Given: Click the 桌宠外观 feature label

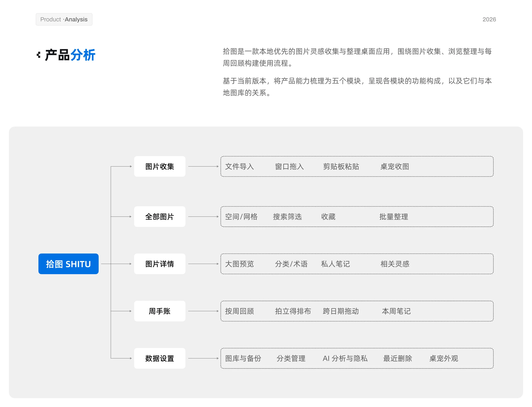Looking at the screenshot, I should [x=444, y=358].
